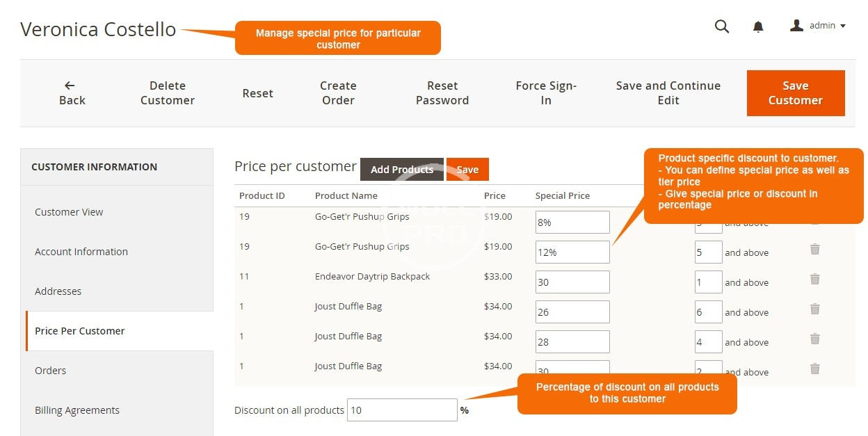Screen dimensions: 868x436
Task: Open the notifications bell
Action: (x=758, y=26)
